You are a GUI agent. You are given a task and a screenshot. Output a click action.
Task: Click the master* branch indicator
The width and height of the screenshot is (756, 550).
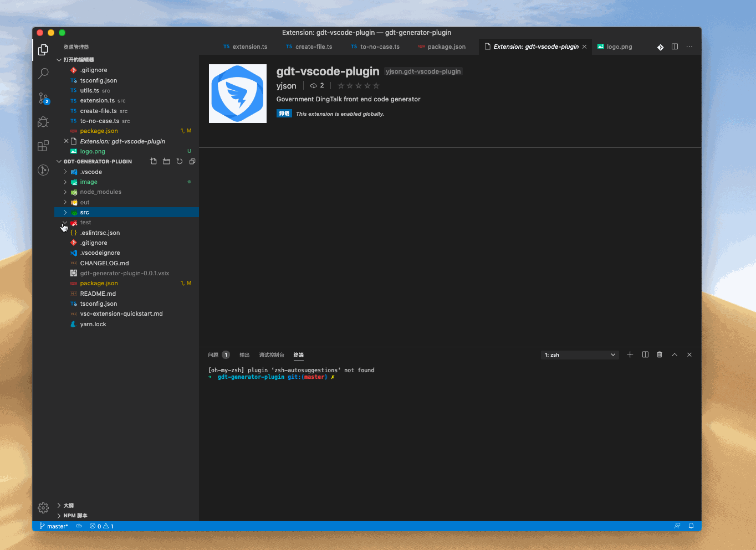tap(54, 526)
